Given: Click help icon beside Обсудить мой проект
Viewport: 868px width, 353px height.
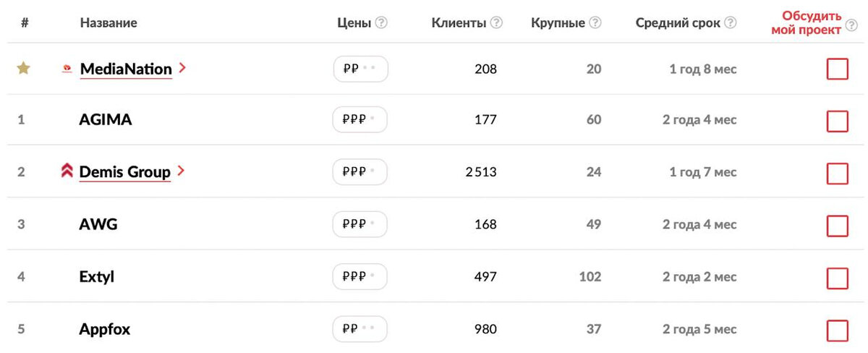Looking at the screenshot, I should [851, 30].
